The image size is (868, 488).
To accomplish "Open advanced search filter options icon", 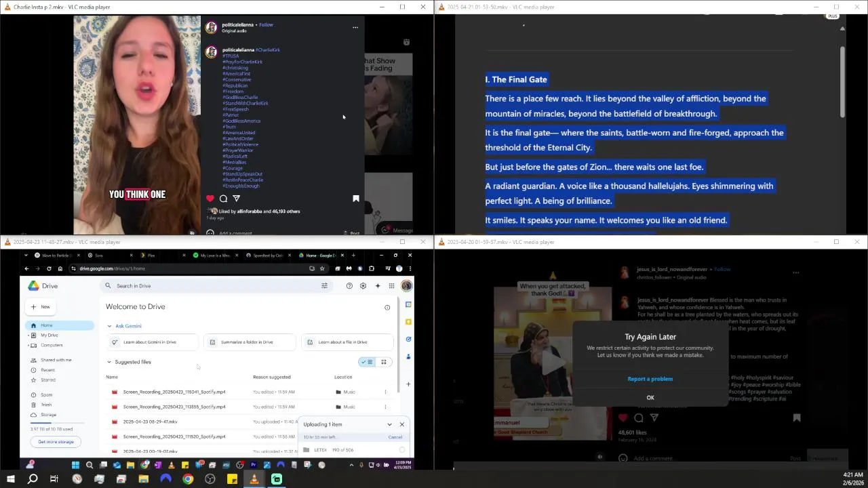I will pos(324,286).
